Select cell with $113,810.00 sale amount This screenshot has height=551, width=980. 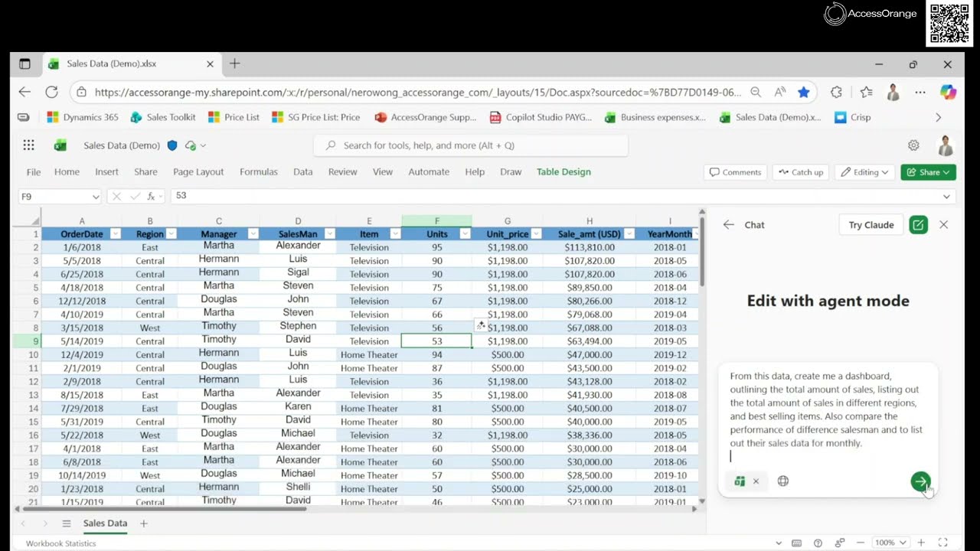pos(590,247)
